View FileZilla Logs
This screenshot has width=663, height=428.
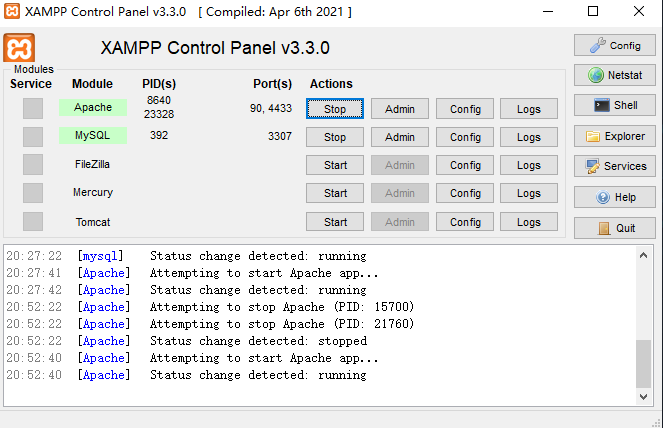pos(529,165)
